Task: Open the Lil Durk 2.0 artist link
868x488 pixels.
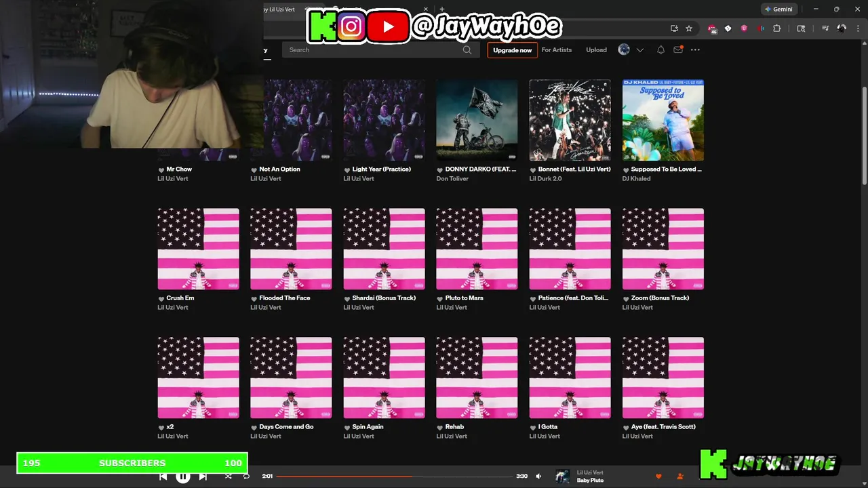Action: coord(546,179)
